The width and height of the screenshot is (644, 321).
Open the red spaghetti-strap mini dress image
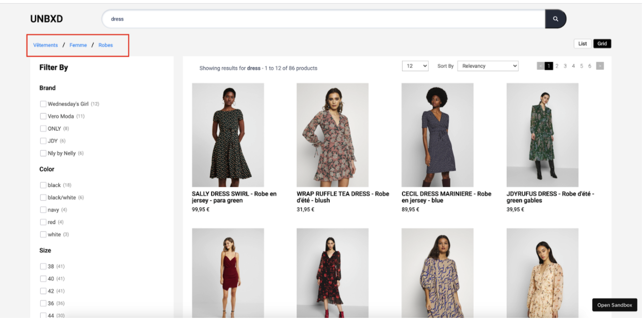(x=228, y=273)
